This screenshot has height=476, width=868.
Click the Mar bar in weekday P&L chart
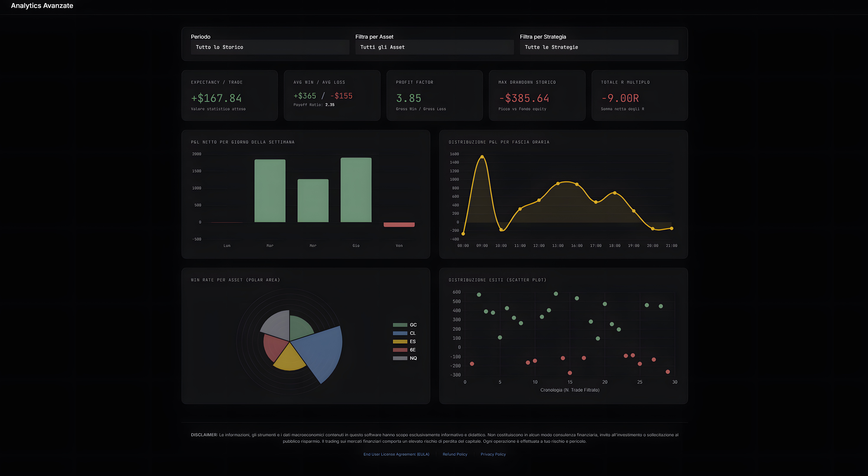pos(270,191)
